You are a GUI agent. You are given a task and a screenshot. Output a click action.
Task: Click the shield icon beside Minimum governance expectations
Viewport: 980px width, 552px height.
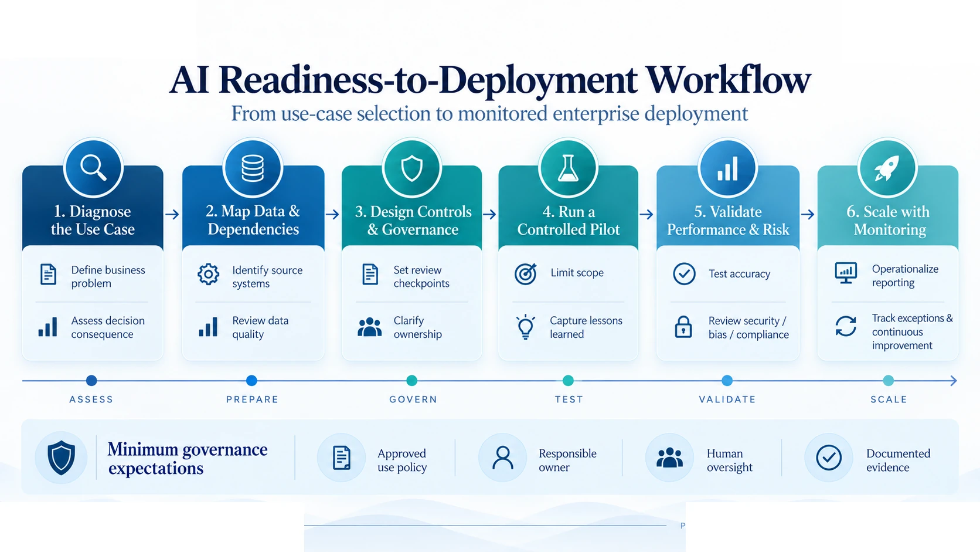[61, 458]
